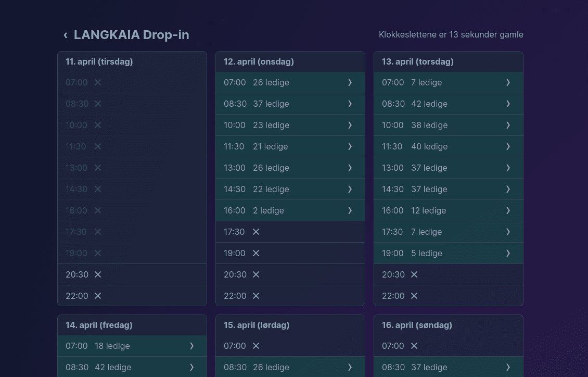Click the X icon on 13. april 22:00

414,296
